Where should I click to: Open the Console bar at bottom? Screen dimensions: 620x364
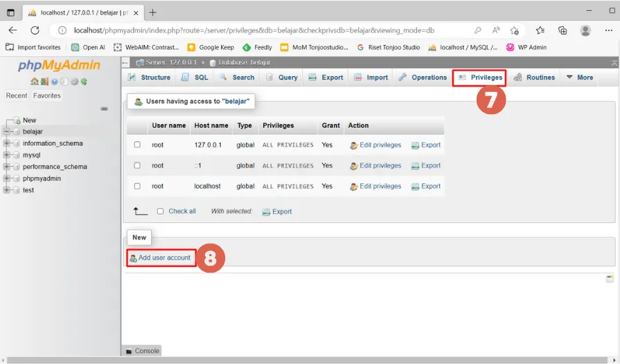pos(142,351)
